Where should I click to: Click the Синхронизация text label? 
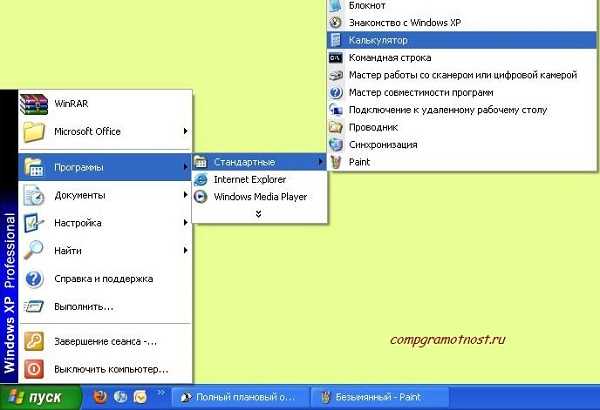383,145
